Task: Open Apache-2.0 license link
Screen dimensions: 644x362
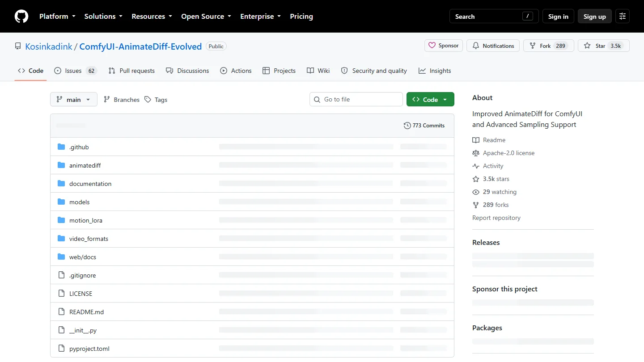Action: tap(504, 153)
